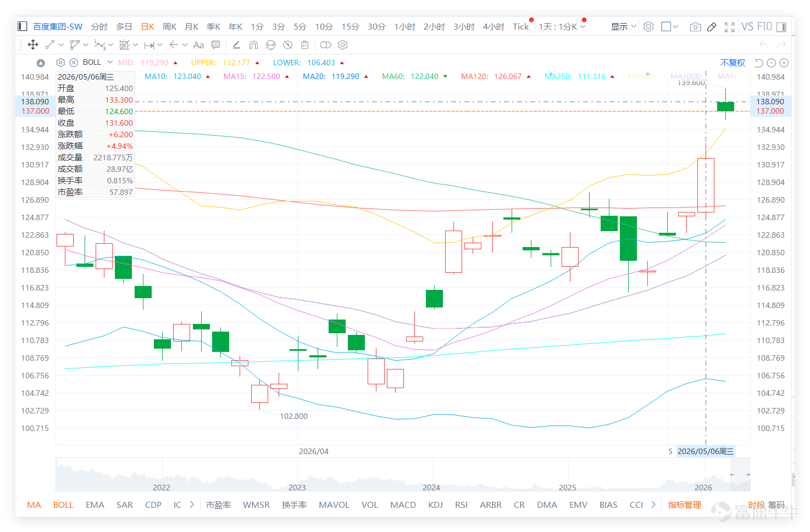Redo the drawing action
The height and width of the screenshot is (532, 810).
tap(781, 45)
